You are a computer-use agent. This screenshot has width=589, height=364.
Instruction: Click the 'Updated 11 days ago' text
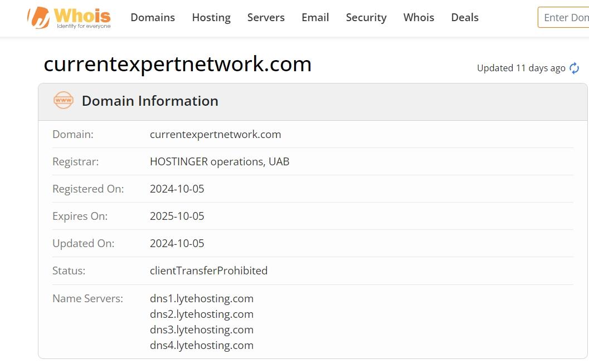click(521, 68)
